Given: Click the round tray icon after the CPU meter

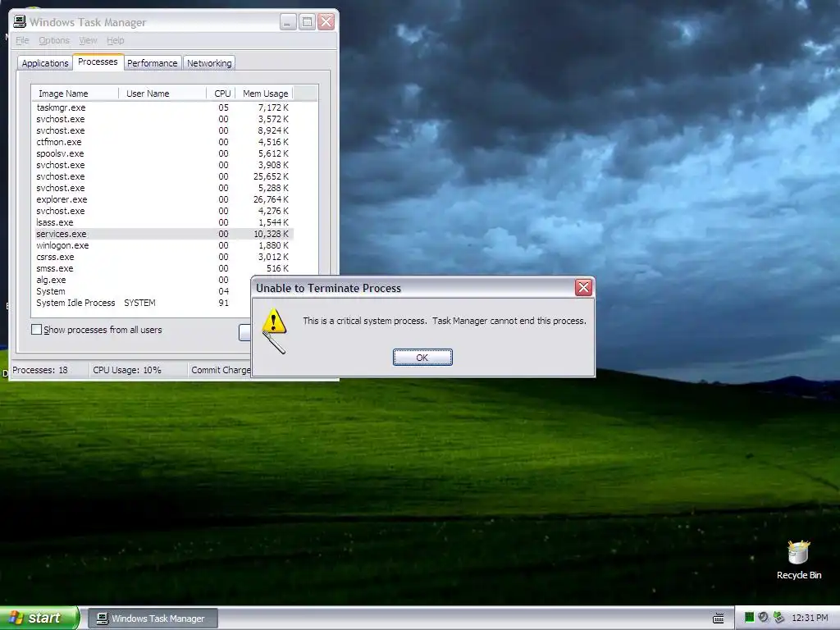Looking at the screenshot, I should pos(764,618).
